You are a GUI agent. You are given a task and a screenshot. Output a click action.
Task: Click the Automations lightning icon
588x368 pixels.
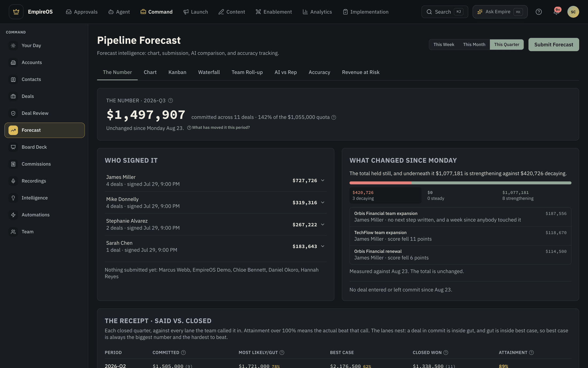pyautogui.click(x=13, y=215)
